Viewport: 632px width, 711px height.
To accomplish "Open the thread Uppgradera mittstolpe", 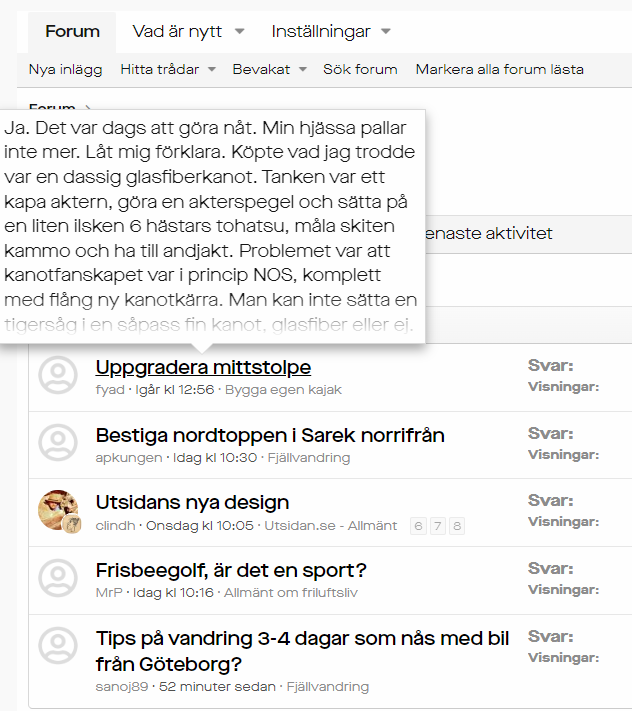I will (203, 367).
